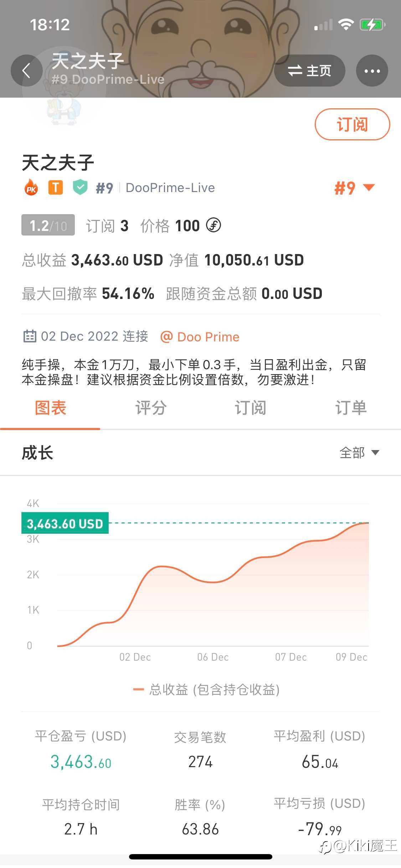This screenshot has height=868, width=401.
Task: Tap the PK flame badge icon
Action: click(31, 188)
